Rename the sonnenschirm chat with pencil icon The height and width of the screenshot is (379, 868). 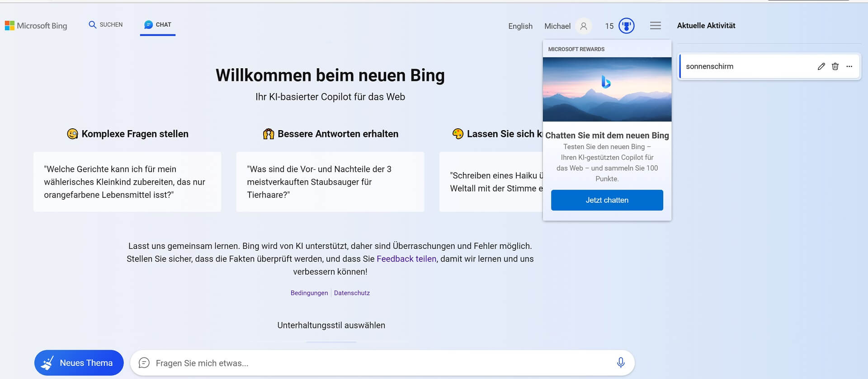(821, 66)
